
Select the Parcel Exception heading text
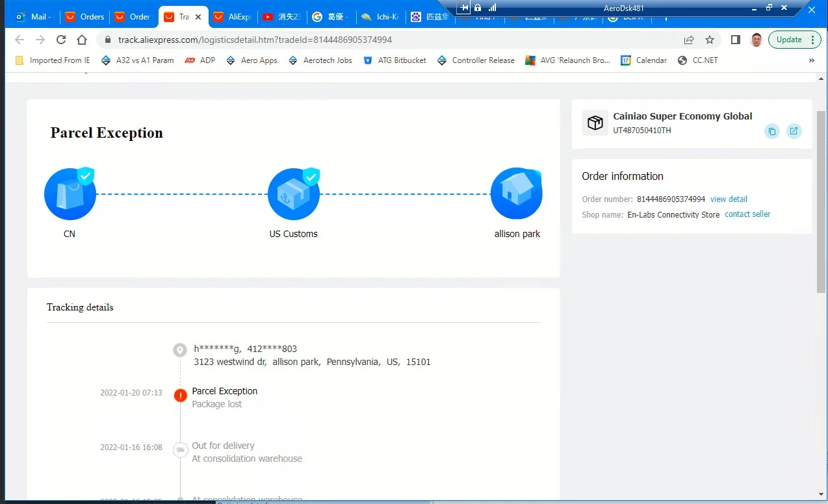[107, 133]
